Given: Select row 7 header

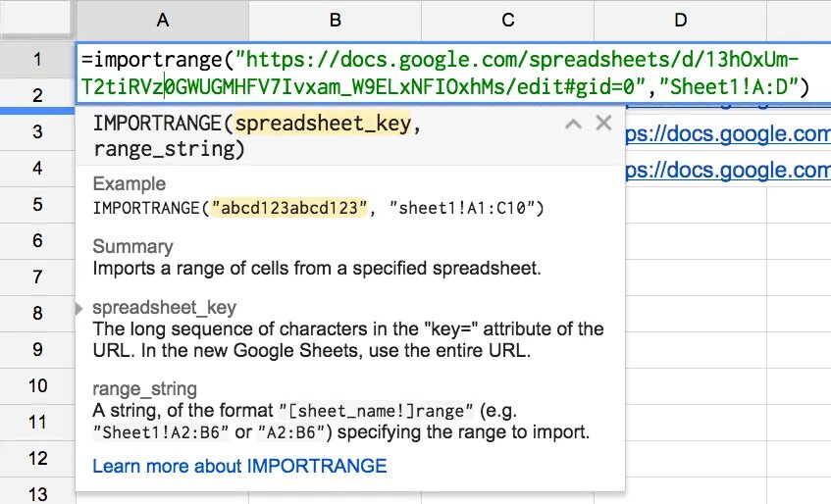Looking at the screenshot, I should (37, 277).
